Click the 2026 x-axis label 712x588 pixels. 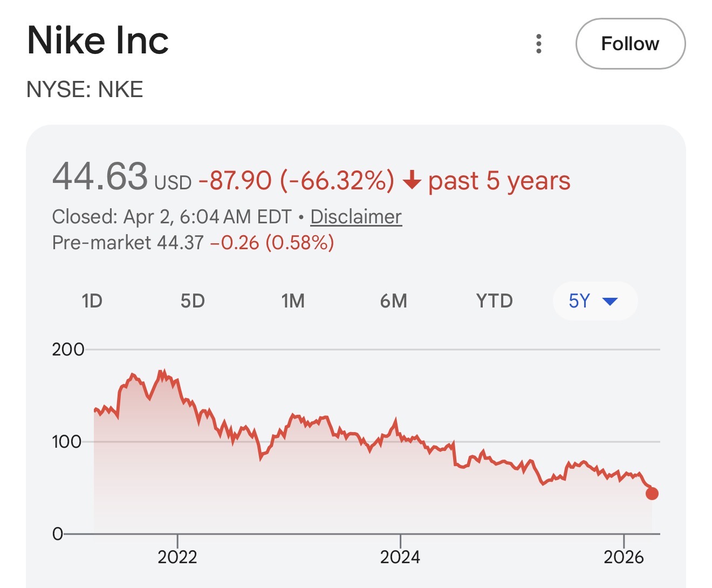(624, 556)
